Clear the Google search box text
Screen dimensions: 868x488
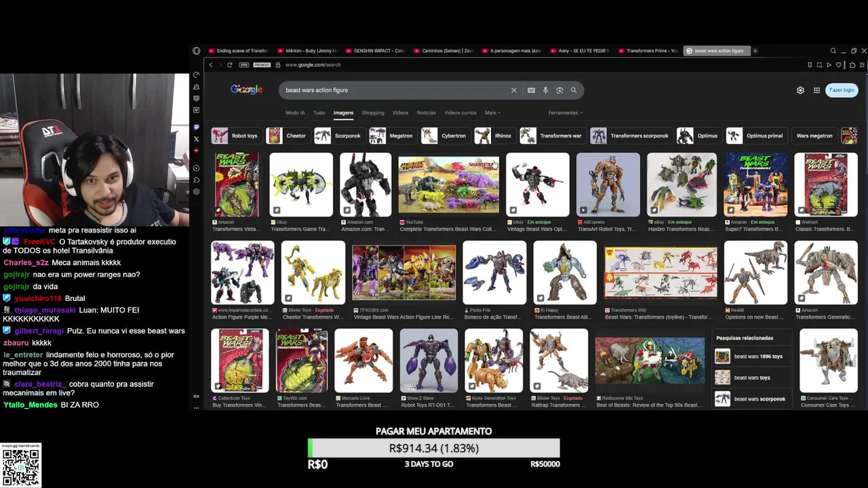pyautogui.click(x=513, y=90)
